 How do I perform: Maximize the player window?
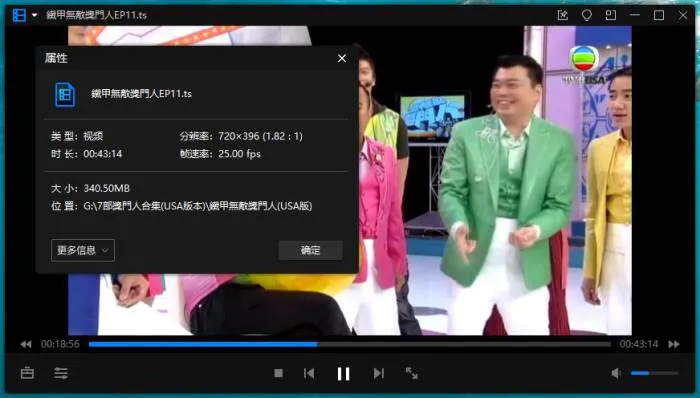pos(659,15)
